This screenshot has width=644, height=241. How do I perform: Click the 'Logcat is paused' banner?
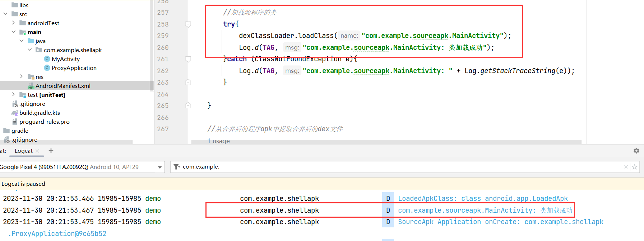point(322,184)
